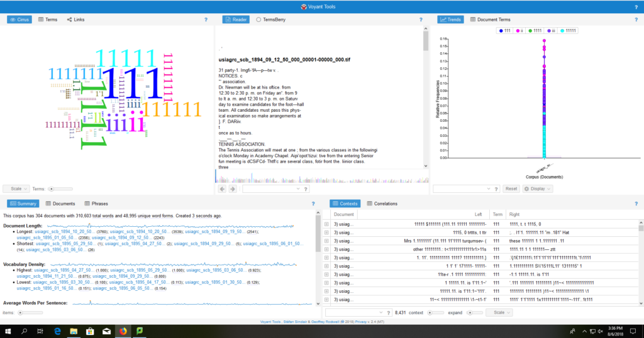The height and width of the screenshot is (338, 644).
Task: Switch to Firefox on the taskbar
Action: pos(123,332)
